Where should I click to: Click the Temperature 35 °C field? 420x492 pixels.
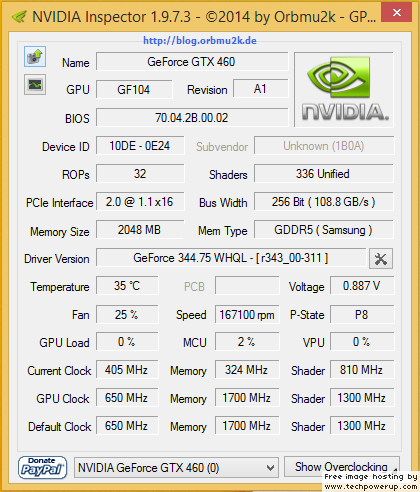click(x=127, y=286)
